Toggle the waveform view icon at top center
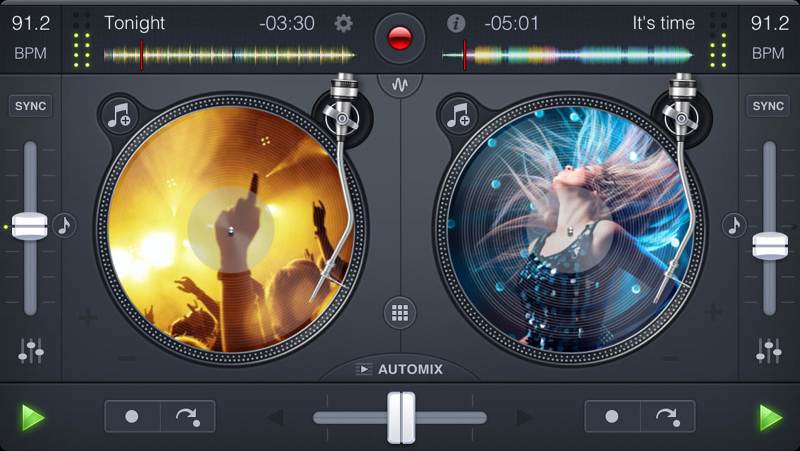The width and height of the screenshot is (800, 451). 400,85
